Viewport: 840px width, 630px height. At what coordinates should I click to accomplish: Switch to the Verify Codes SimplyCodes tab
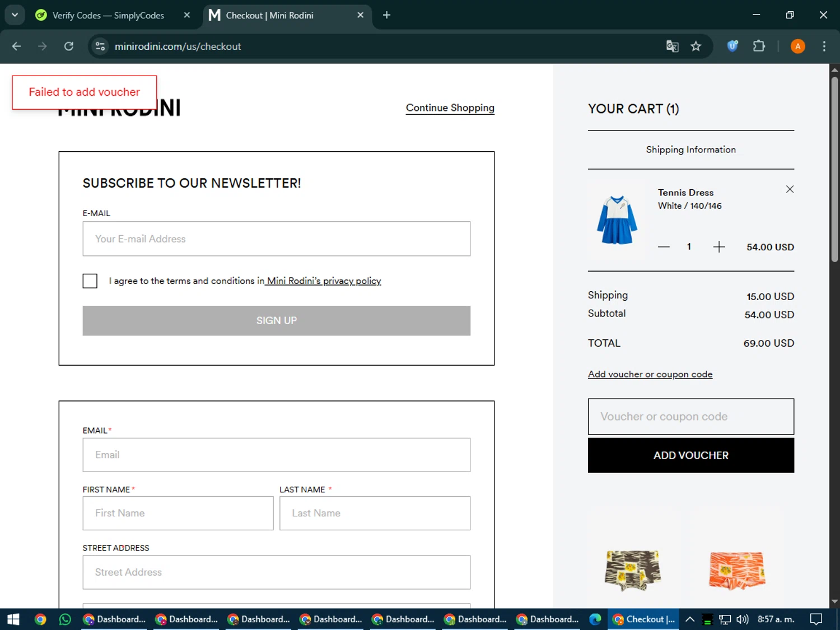(108, 15)
